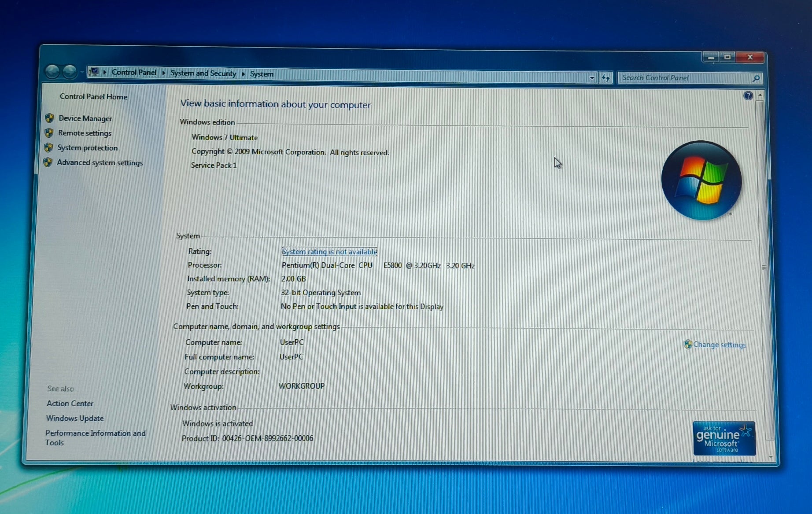Open Action Center under See also
The width and height of the screenshot is (812, 514).
pyautogui.click(x=70, y=404)
